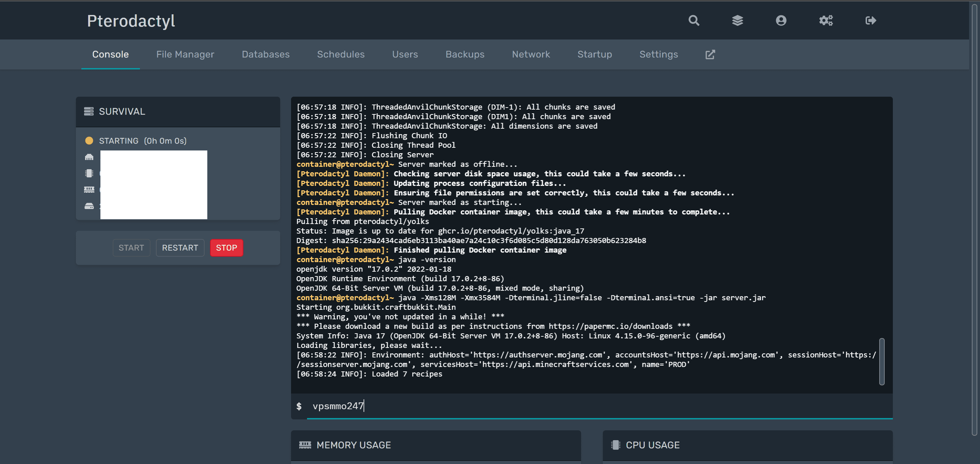Click the CPU Usage processor icon
Screen dimensions: 980x464
click(x=615, y=445)
